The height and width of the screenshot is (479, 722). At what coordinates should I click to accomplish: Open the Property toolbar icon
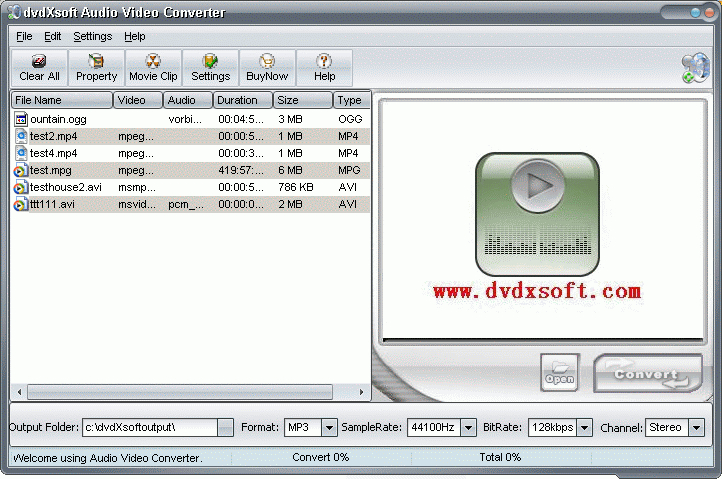click(96, 61)
